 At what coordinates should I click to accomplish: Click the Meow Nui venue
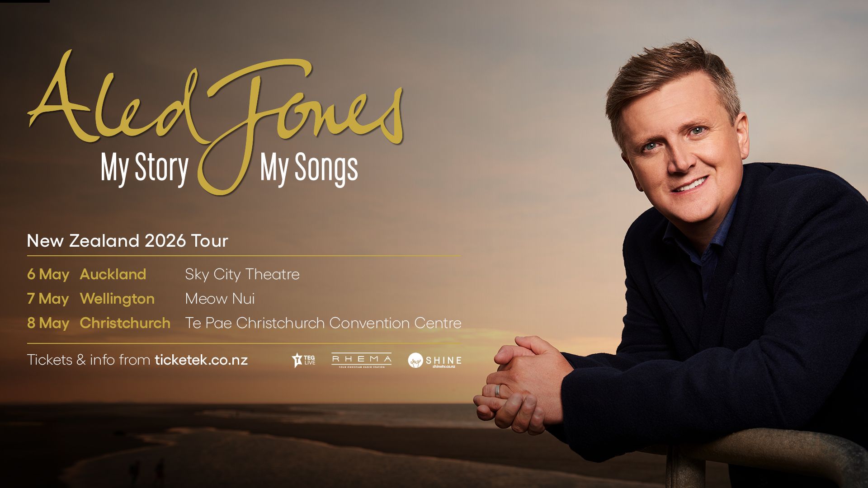coord(220,299)
